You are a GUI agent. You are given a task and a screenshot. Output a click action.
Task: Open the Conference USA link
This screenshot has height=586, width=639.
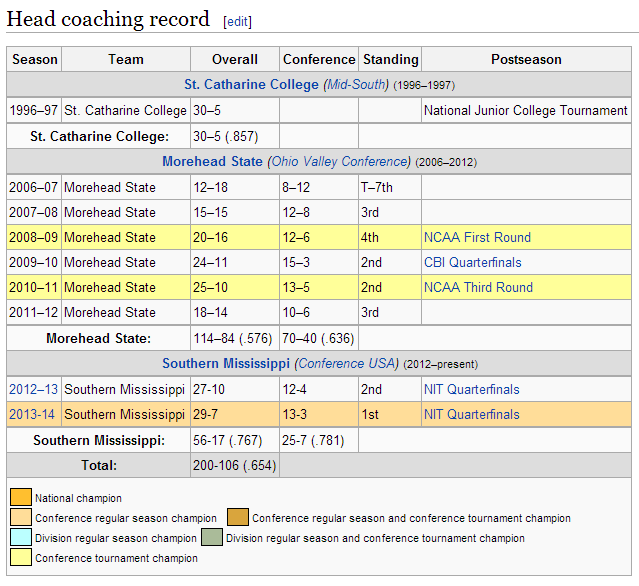(x=346, y=363)
